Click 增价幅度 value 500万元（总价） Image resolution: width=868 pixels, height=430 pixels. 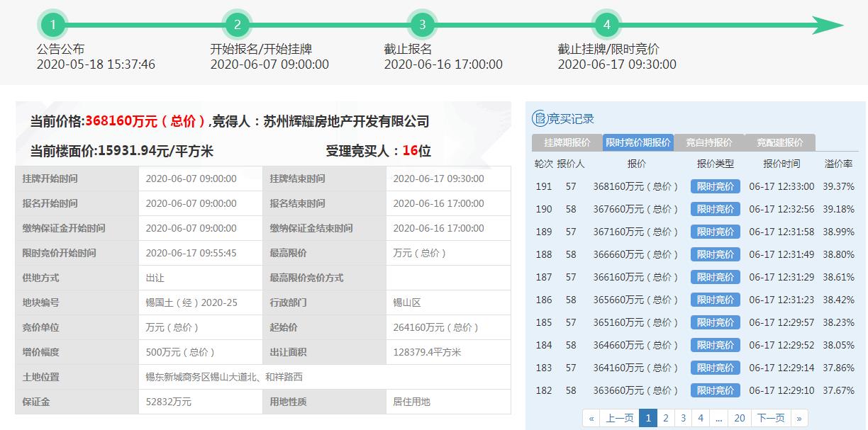tap(180, 352)
